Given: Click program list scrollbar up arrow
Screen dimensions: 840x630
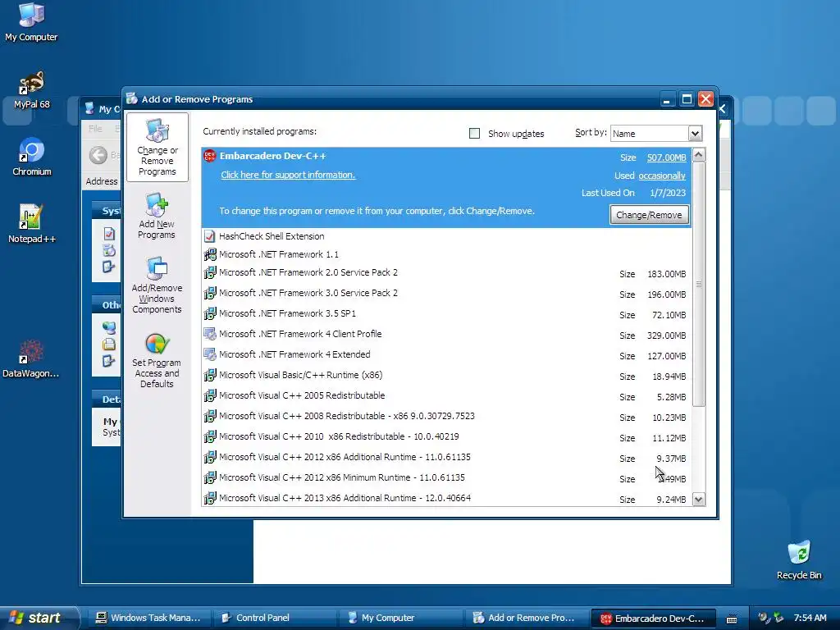Looking at the screenshot, I should [x=699, y=155].
